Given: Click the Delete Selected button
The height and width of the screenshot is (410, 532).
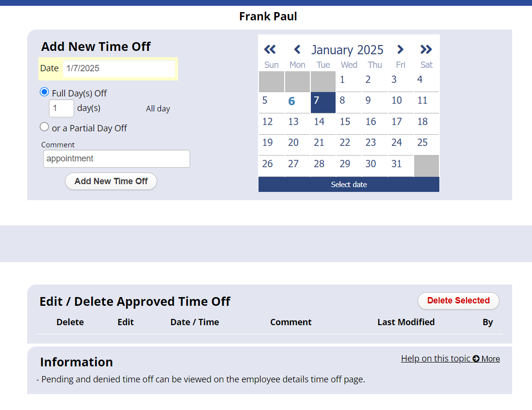Looking at the screenshot, I should coord(458,301).
